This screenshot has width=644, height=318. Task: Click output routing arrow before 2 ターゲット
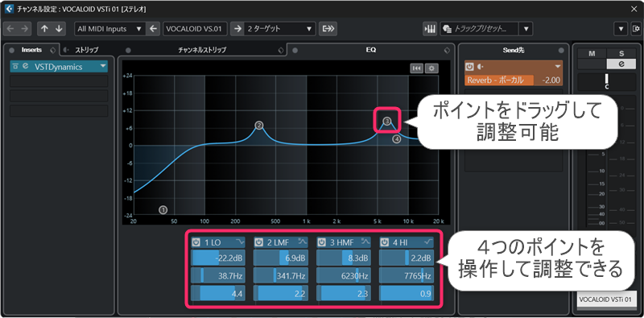237,29
